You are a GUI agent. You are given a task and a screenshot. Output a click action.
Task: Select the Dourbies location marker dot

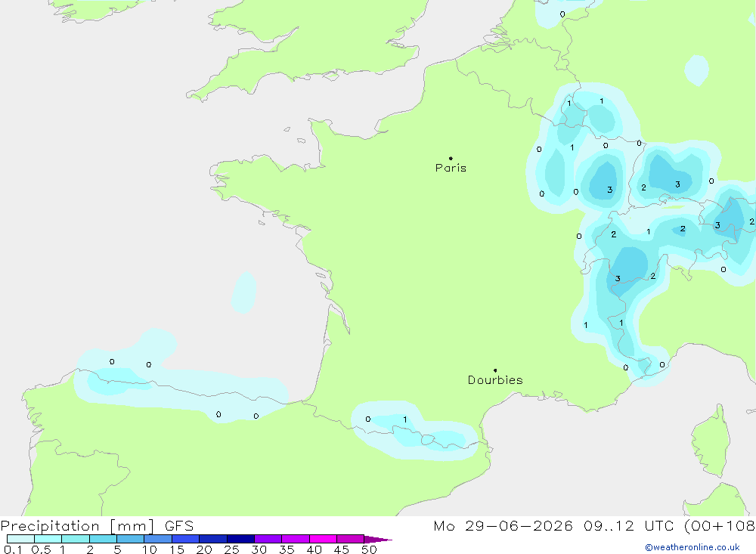[x=495, y=370]
